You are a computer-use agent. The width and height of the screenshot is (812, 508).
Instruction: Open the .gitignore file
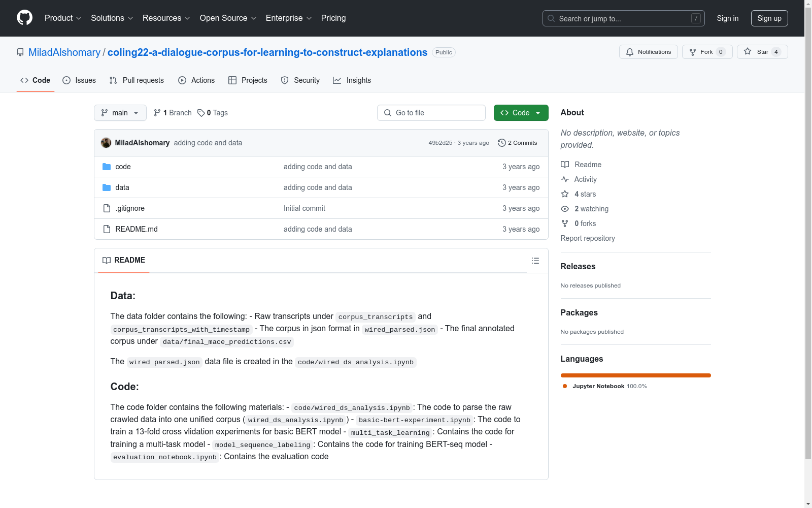[x=130, y=208]
